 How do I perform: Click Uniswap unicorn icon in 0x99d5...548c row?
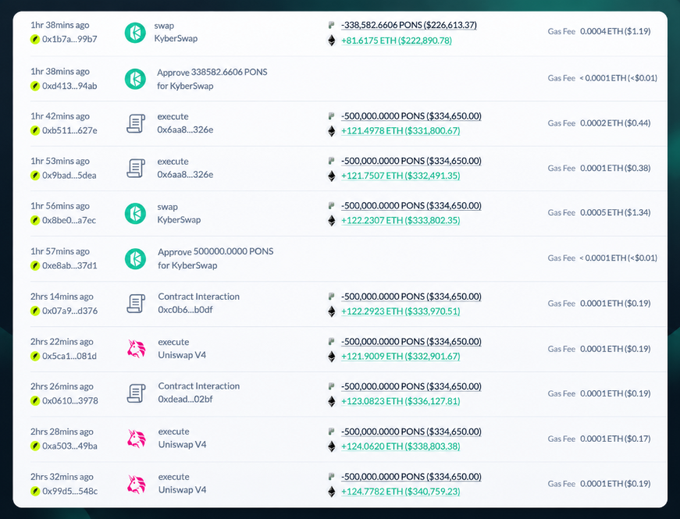[136, 484]
